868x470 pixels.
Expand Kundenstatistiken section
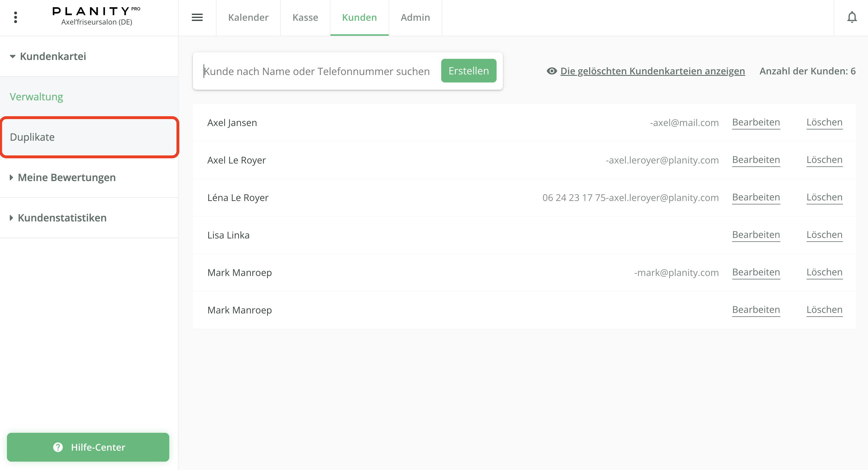click(x=12, y=218)
